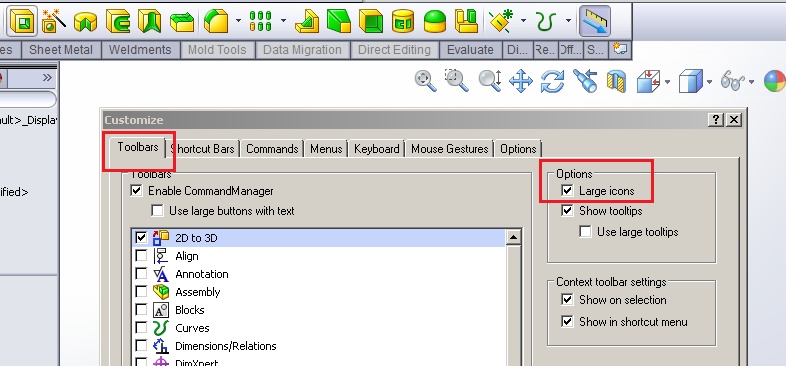The width and height of the screenshot is (786, 366).
Task: Open the Reference Geometry dropdown arrow
Action: click(523, 21)
